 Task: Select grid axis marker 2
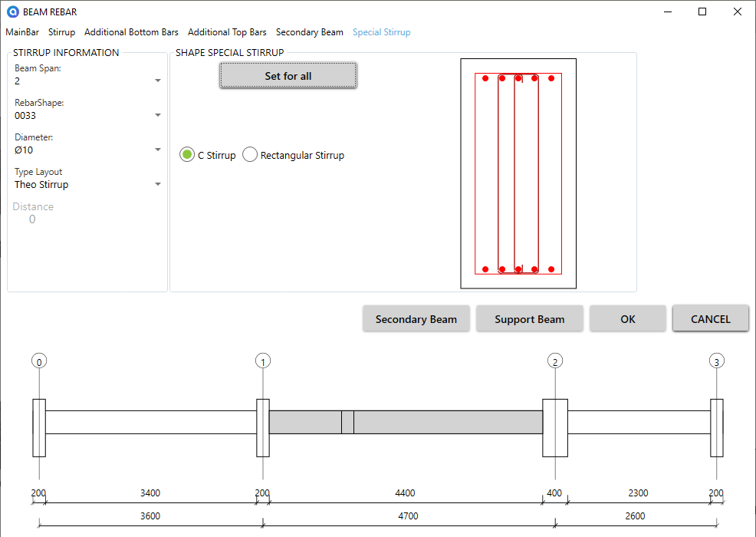[555, 361]
